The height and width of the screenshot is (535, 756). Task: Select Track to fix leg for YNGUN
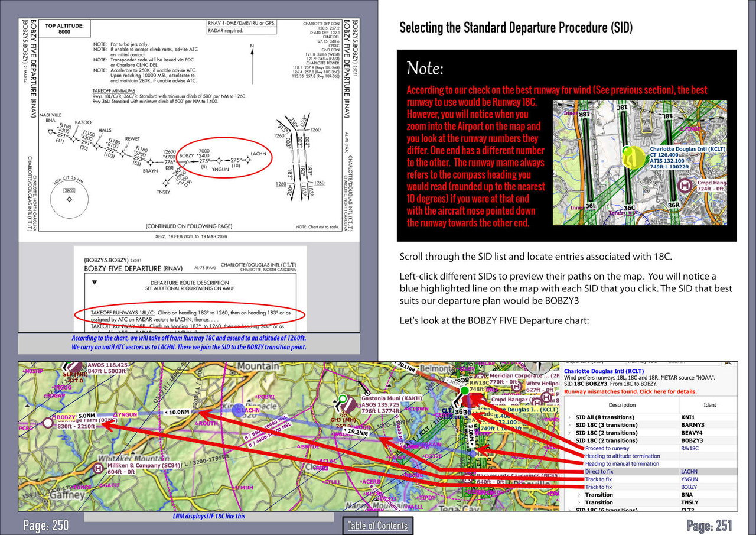598,479
